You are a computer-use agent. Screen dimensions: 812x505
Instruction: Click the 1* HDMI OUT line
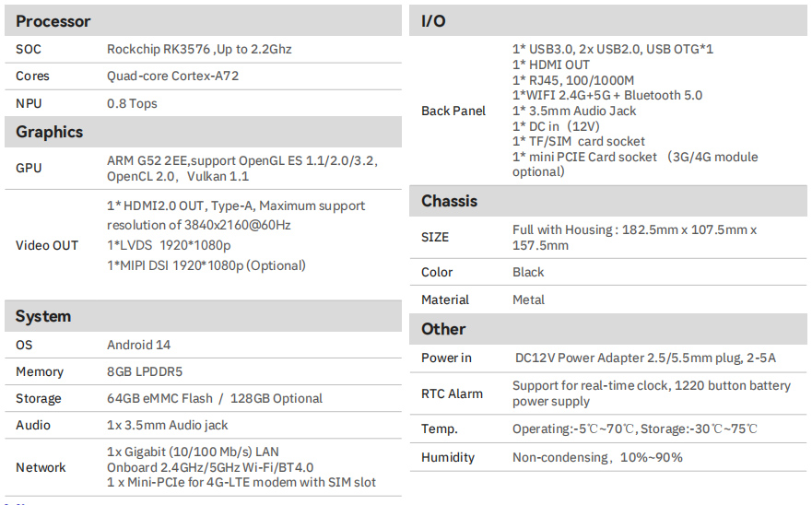pyautogui.click(x=550, y=65)
